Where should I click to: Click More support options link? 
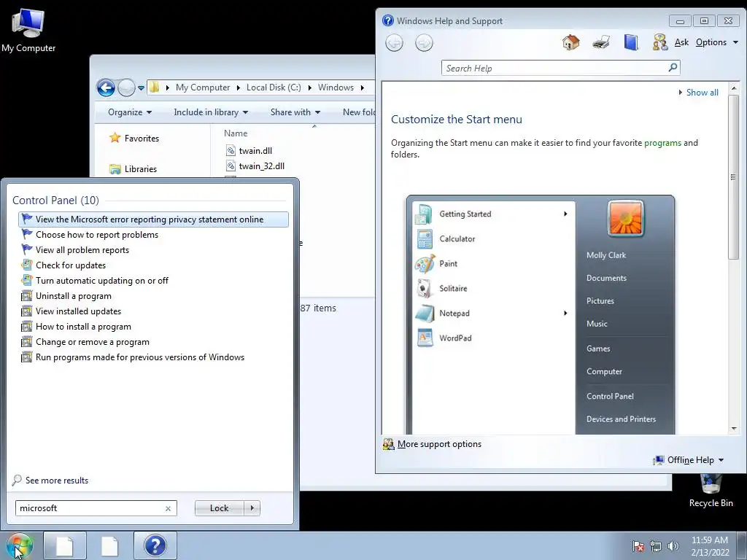tap(439, 444)
